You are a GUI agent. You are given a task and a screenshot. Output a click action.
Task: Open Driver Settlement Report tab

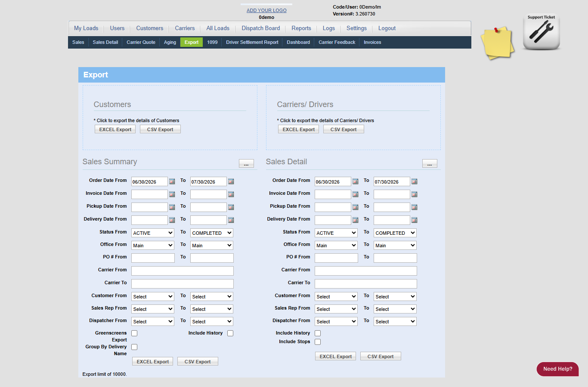[x=252, y=42]
